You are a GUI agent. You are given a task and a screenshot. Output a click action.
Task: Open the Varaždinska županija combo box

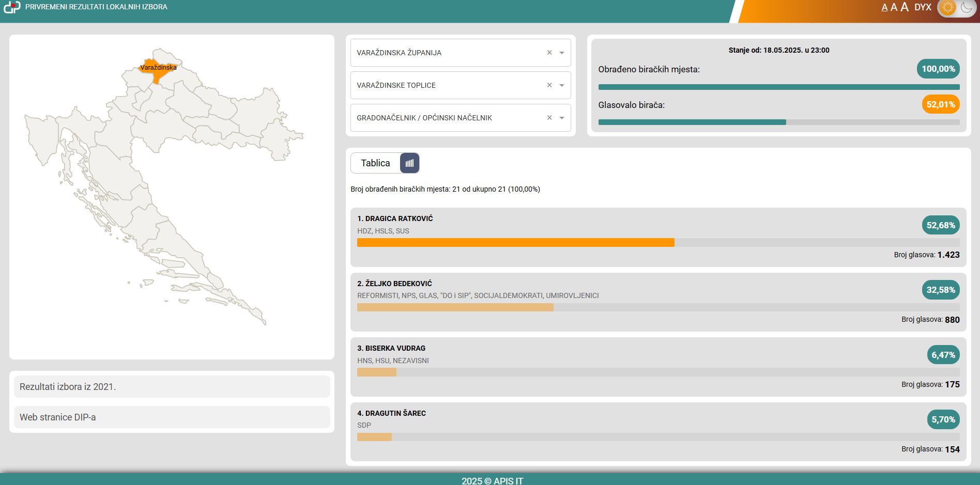[x=461, y=53]
